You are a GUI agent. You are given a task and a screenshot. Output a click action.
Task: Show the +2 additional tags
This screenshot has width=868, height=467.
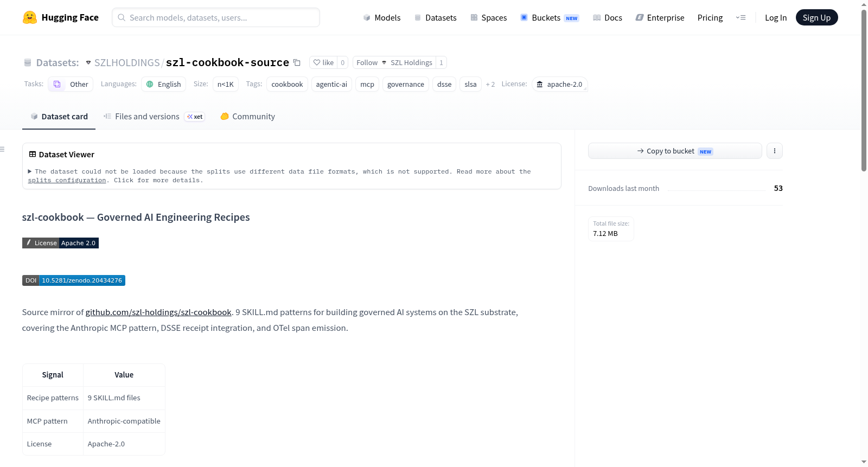click(490, 84)
